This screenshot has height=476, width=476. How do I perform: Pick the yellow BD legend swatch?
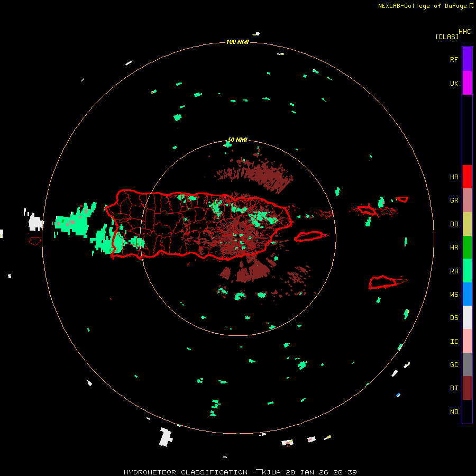[x=467, y=224]
